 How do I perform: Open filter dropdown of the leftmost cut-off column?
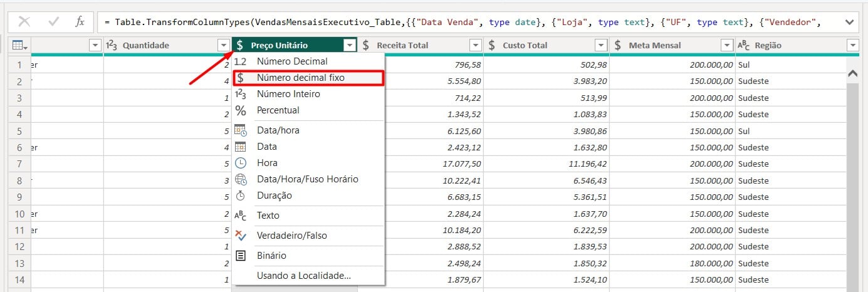click(x=95, y=45)
